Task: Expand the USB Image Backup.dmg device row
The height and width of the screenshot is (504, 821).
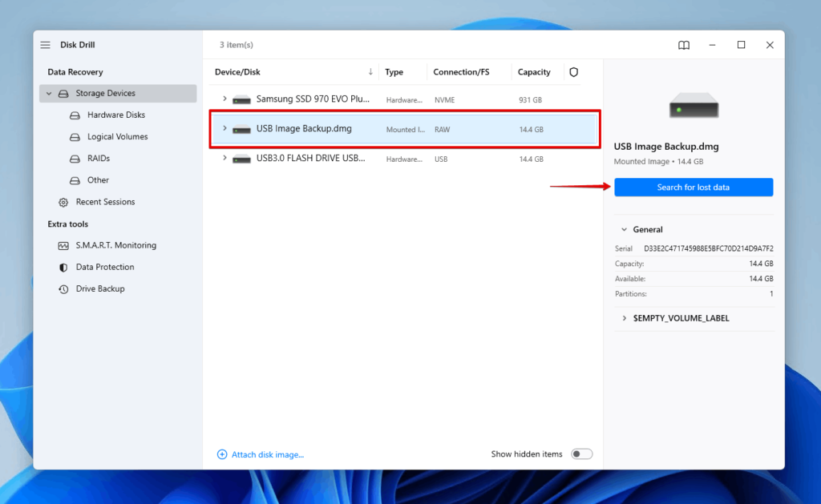Action: (225, 129)
